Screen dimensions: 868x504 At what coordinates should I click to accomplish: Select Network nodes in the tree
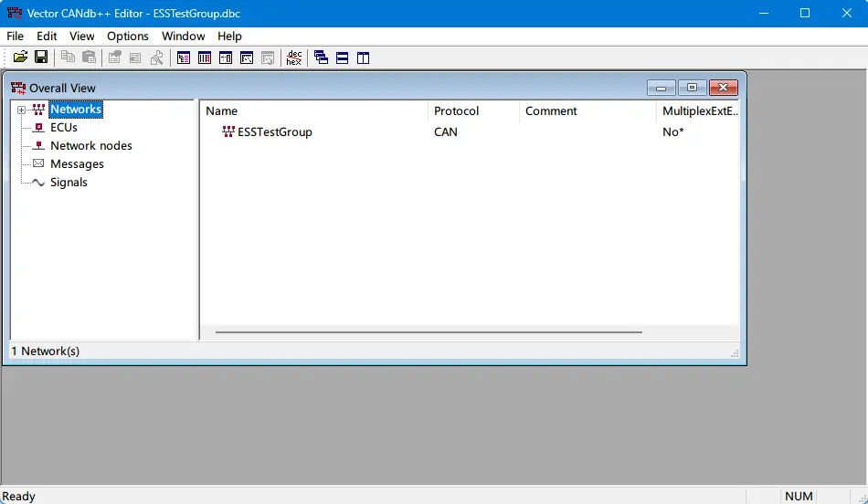(90, 146)
